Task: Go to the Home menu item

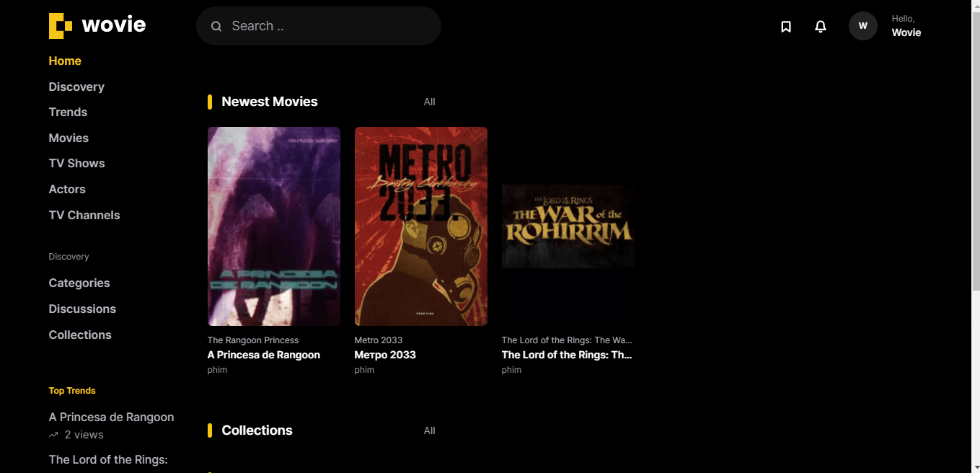Action: (65, 61)
